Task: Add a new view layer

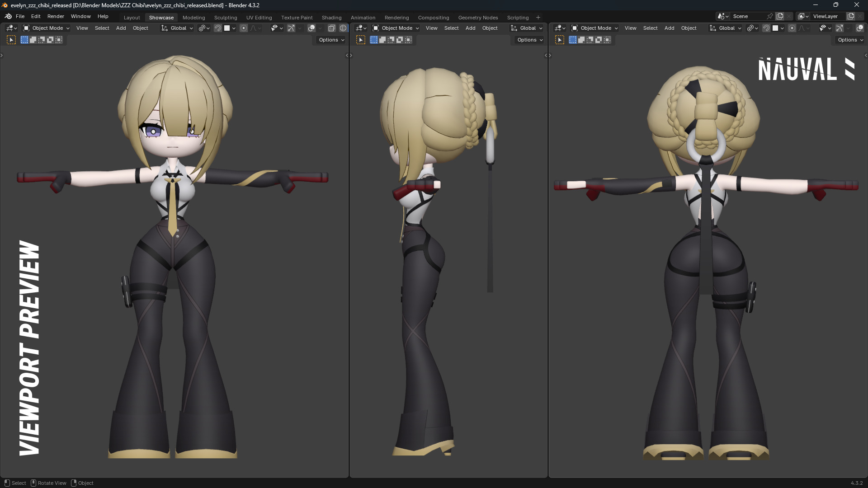Action: pyautogui.click(x=850, y=16)
